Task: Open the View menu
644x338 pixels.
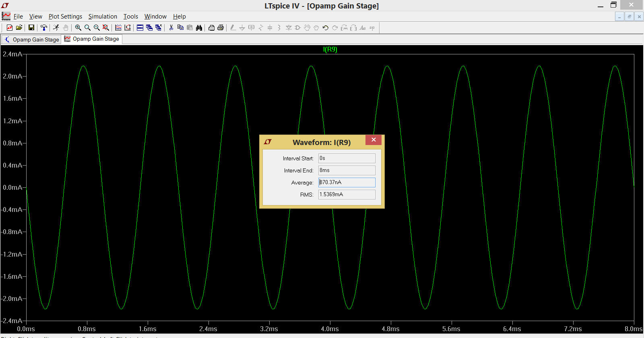Action: coord(35,17)
